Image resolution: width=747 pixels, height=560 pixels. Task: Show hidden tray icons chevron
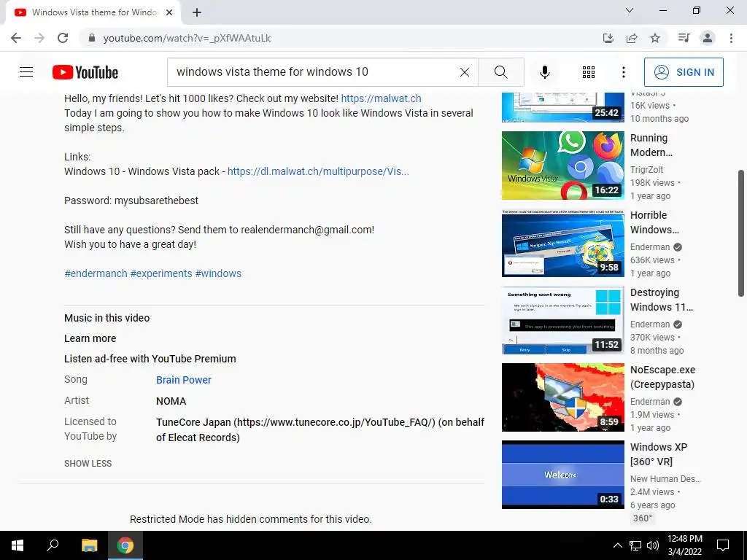pos(617,545)
